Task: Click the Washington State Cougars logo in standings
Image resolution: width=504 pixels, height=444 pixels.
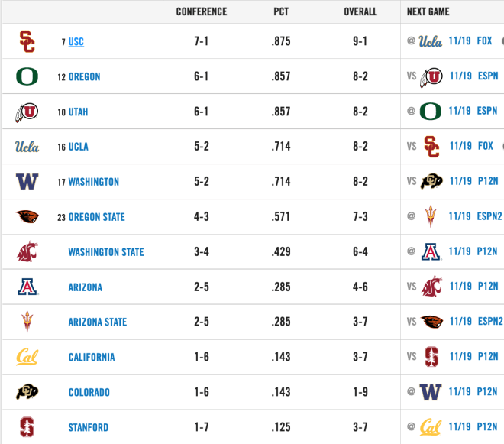Action: point(27,251)
